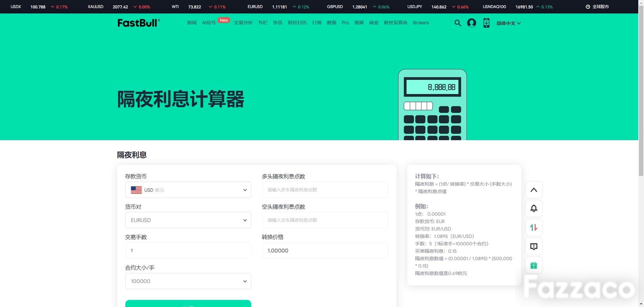Expand the 存款货币 USD dropdown
The width and height of the screenshot is (644, 307).
[x=188, y=190]
